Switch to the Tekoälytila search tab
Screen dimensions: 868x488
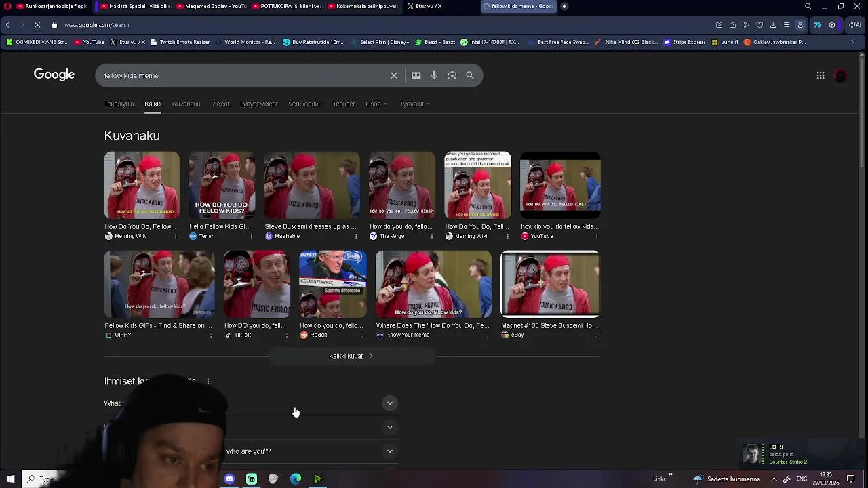pyautogui.click(x=119, y=104)
